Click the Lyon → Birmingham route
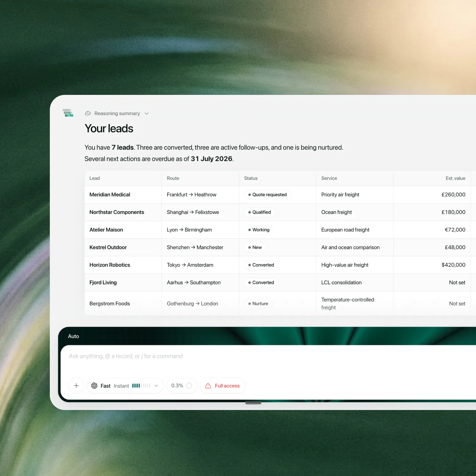Image resolution: width=476 pixels, height=476 pixels. (189, 230)
